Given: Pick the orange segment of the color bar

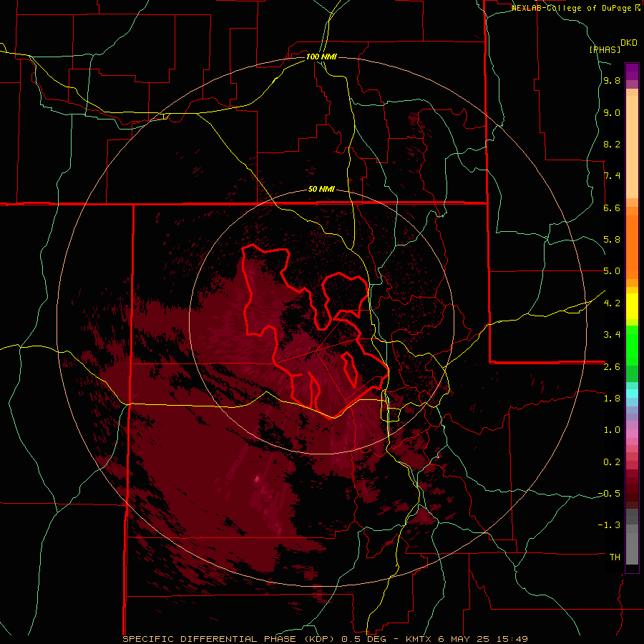Looking at the screenshot, I should pyautogui.click(x=632, y=248).
